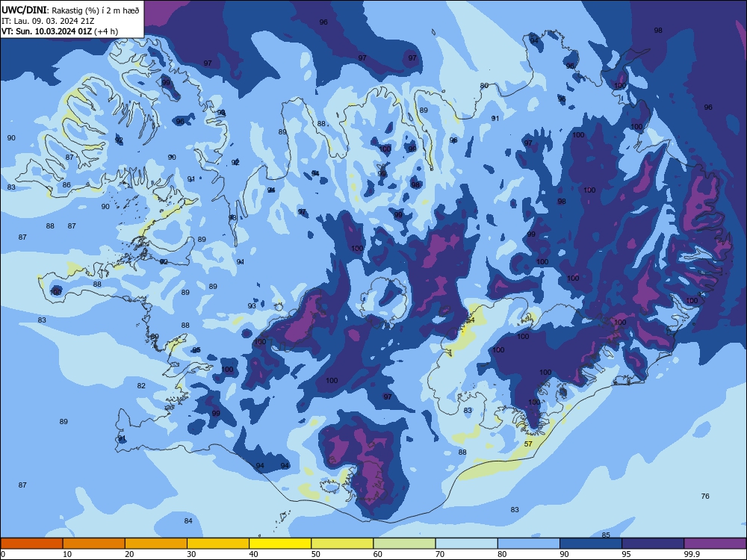Click the legend tick label '70'
This screenshot has width=747, height=560.
click(x=440, y=554)
